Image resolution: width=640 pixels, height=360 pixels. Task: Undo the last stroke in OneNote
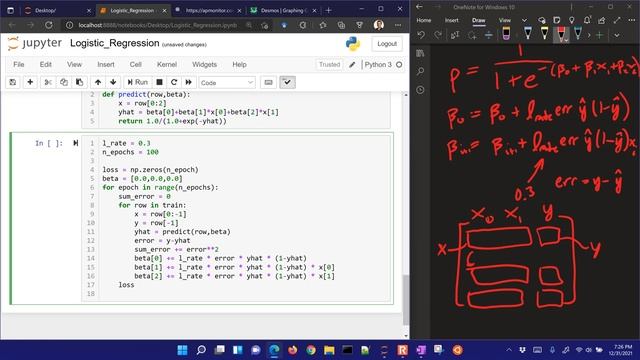[421, 36]
